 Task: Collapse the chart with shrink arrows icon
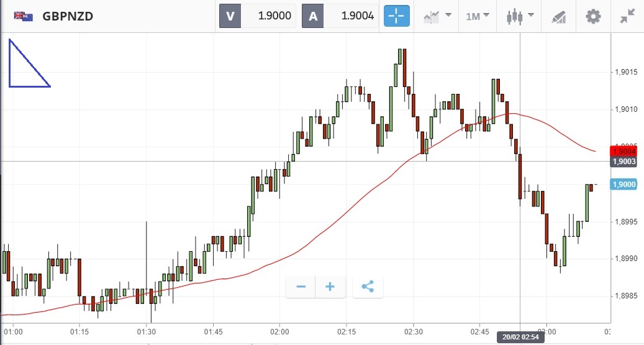pyautogui.click(x=627, y=16)
